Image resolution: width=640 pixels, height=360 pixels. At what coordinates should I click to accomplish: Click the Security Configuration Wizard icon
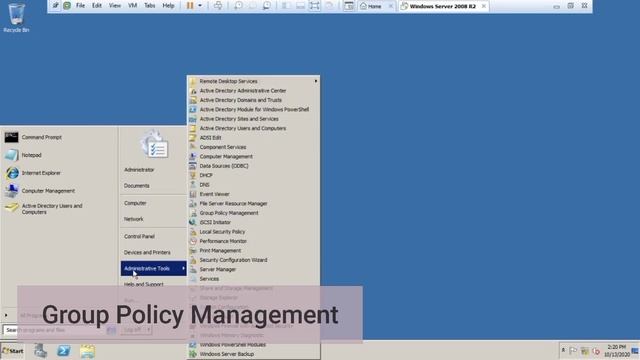pos(193,260)
